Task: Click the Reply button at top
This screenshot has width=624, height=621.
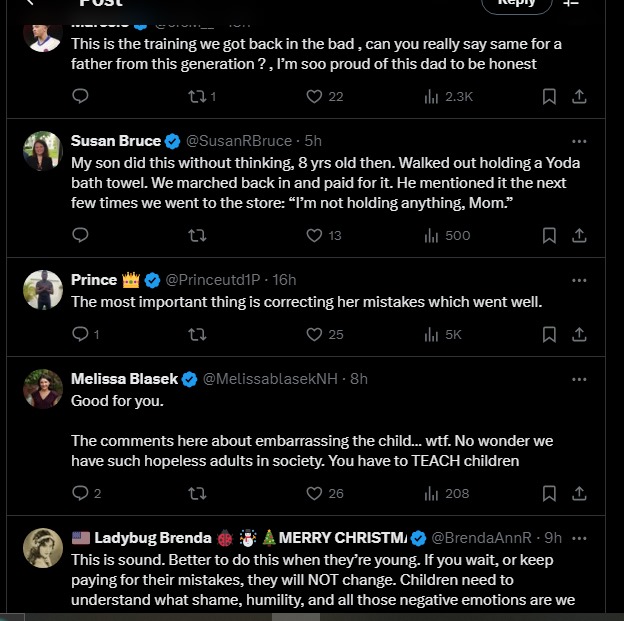Action: pyautogui.click(x=516, y=4)
